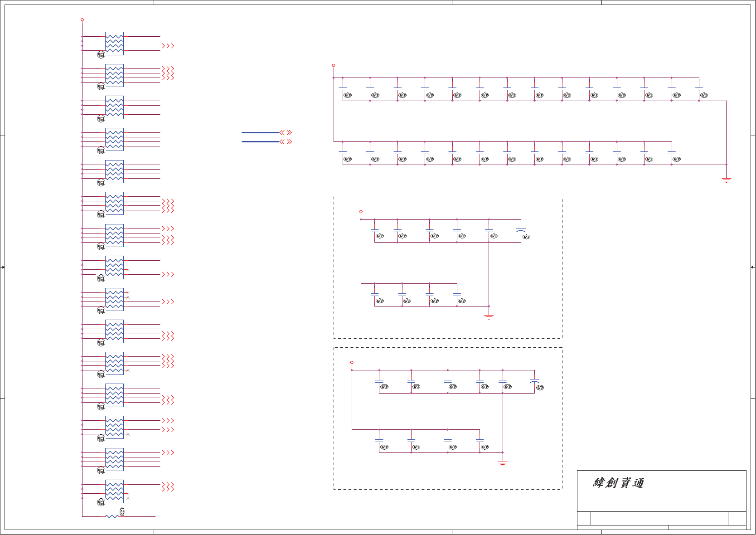756x535 pixels.
Task: Select the power node inside the lower dashed box
Action: click(352, 362)
